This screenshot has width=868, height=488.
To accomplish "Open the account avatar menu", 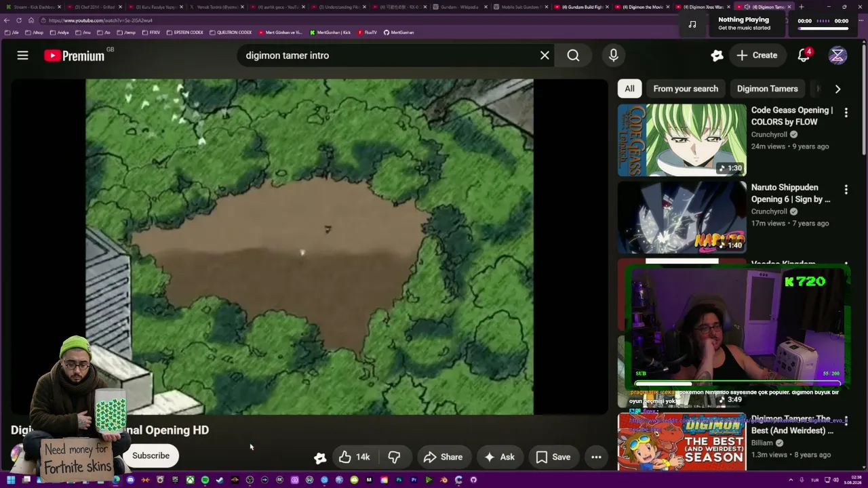I will tap(837, 56).
